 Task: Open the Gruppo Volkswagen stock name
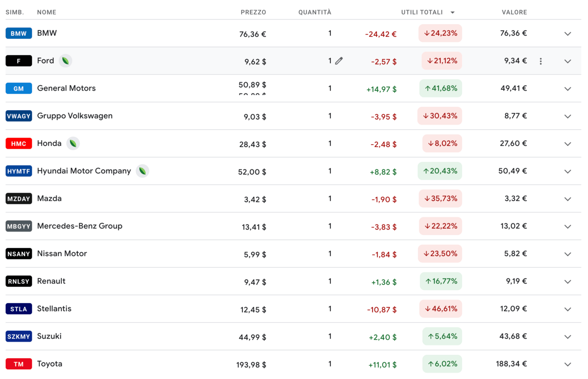(x=75, y=116)
